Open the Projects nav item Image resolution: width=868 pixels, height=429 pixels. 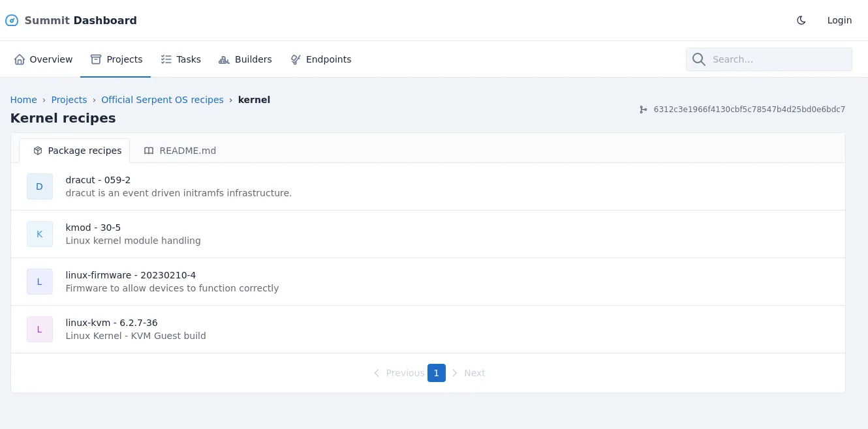tap(116, 59)
